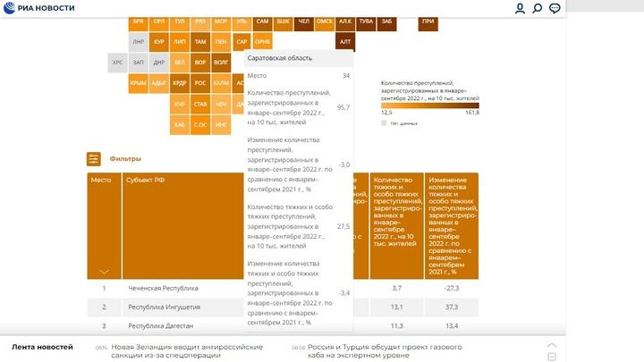The width and height of the screenshot is (644, 362).
Task: Click the gradient color legend bar
Action: [430, 103]
